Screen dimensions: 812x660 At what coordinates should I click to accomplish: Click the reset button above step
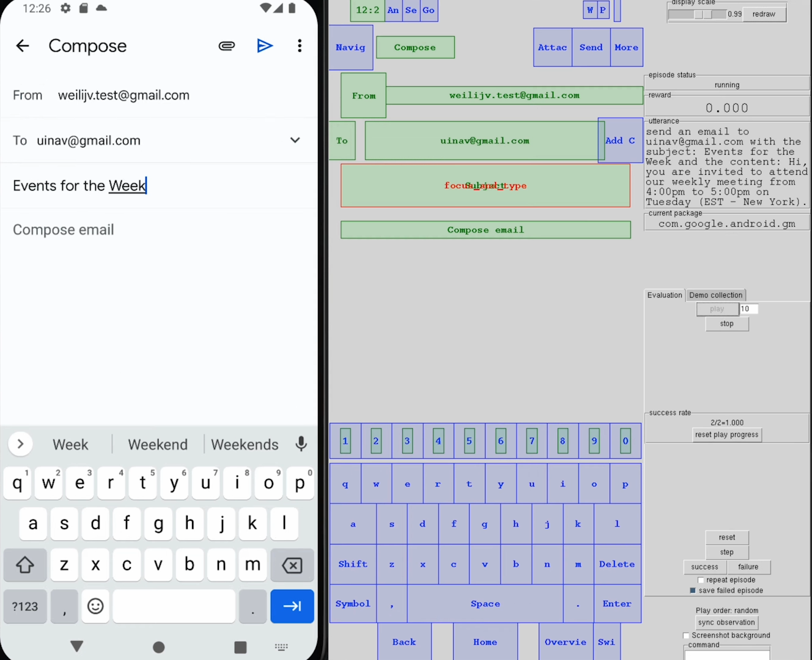(727, 537)
